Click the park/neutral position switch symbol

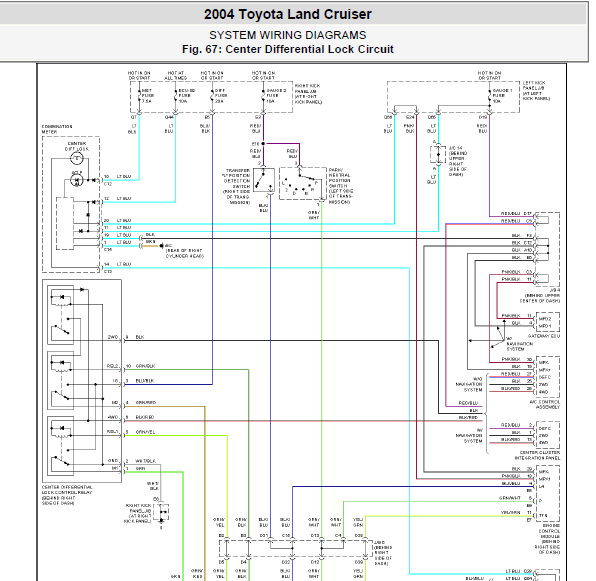(x=303, y=184)
